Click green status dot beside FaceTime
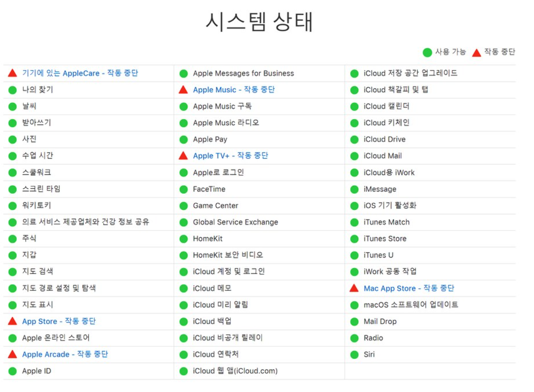The image size is (534, 392). (x=184, y=189)
